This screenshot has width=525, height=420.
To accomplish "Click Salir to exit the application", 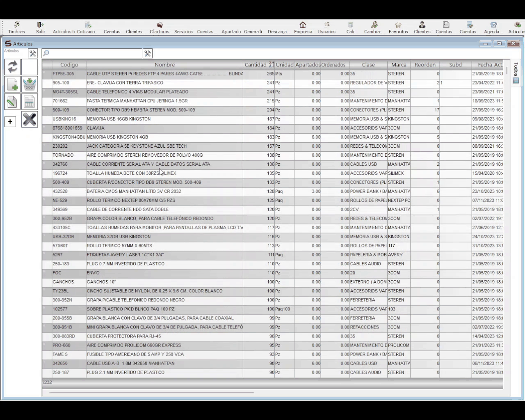I will pos(41,27).
